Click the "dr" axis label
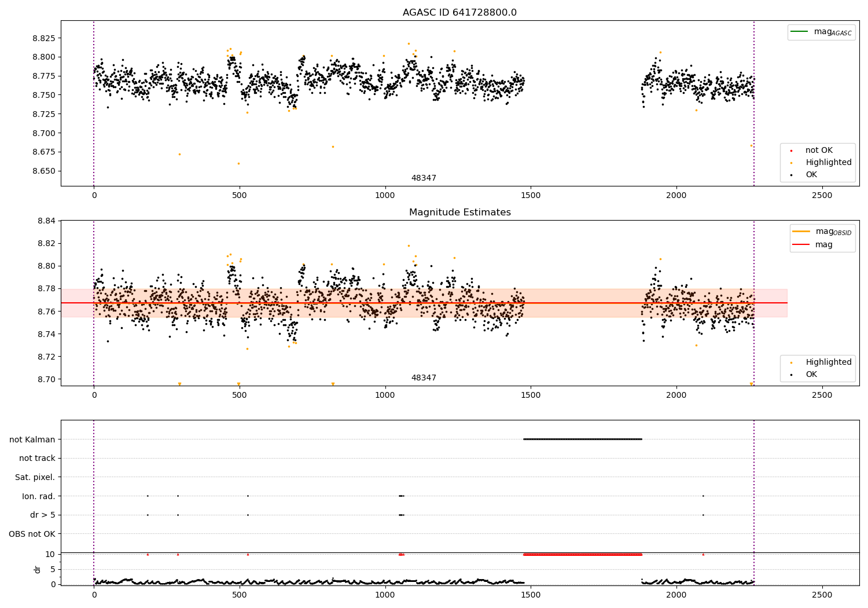 click(38, 569)
